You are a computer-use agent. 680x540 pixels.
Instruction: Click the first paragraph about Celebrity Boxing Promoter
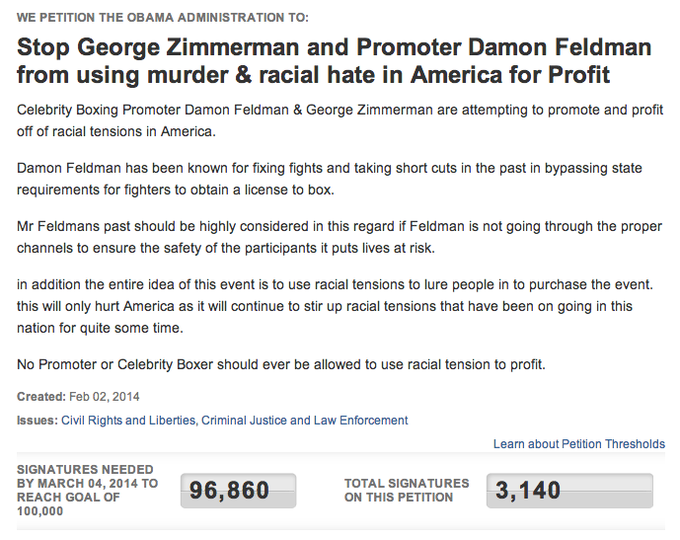tap(340, 120)
